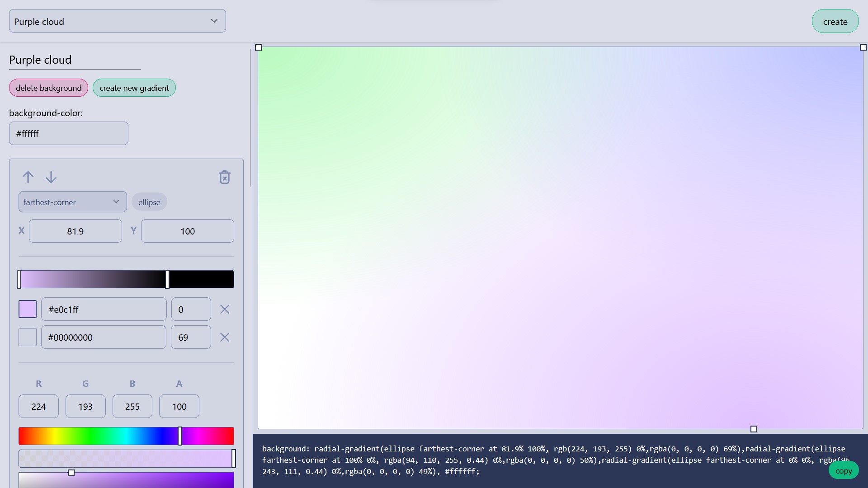Click the purple #e0c1ff color swatch
This screenshot has width=868, height=488.
click(x=27, y=309)
